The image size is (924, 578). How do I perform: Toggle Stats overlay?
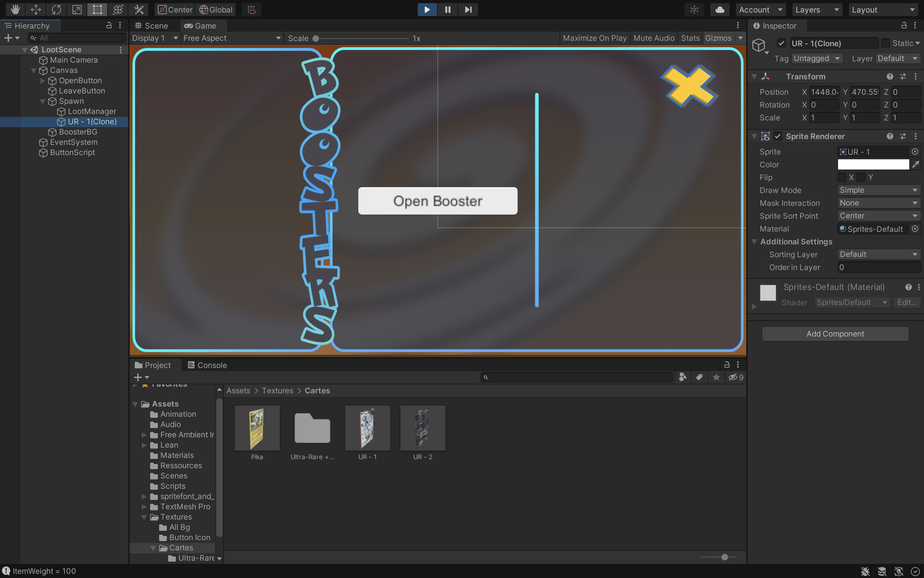click(690, 38)
